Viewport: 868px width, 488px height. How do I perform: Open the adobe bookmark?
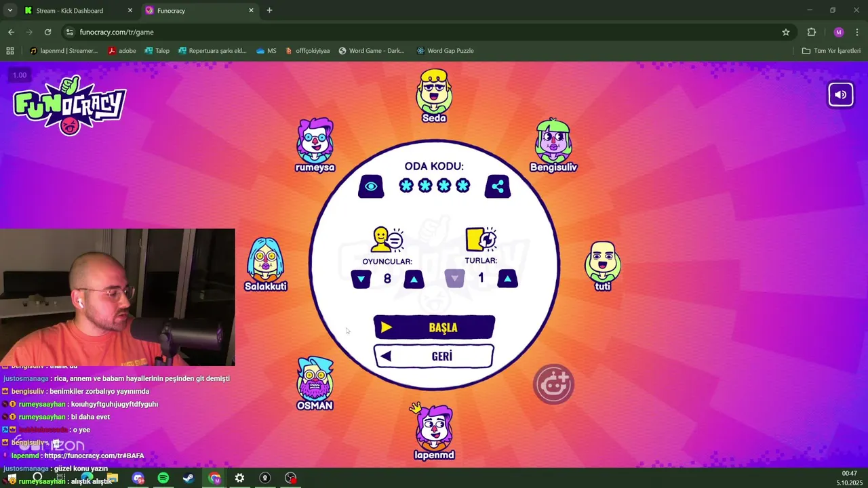(122, 51)
